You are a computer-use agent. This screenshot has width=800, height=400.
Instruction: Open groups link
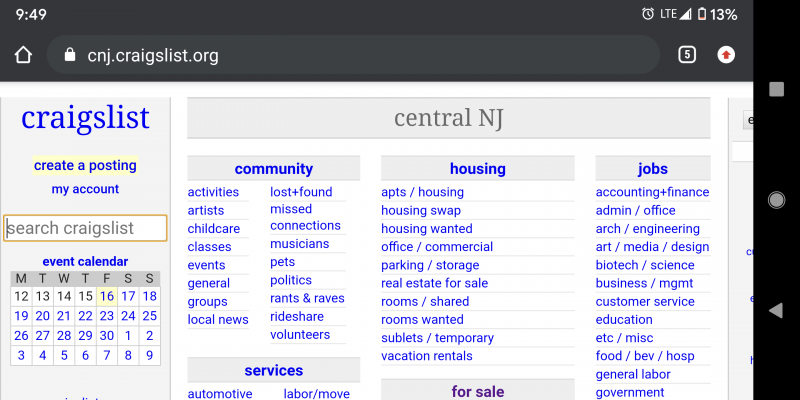pos(207,302)
